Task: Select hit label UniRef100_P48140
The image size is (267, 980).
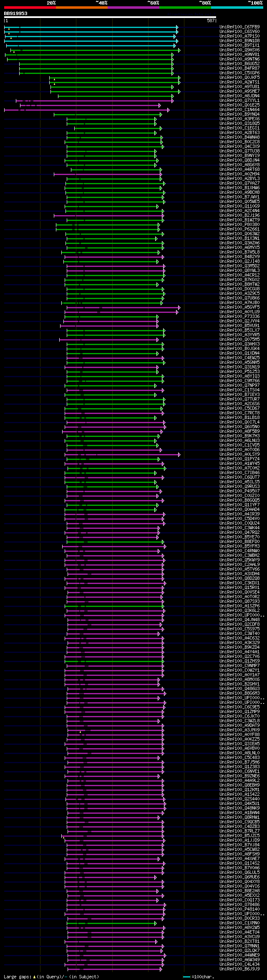Action: [239, 909]
